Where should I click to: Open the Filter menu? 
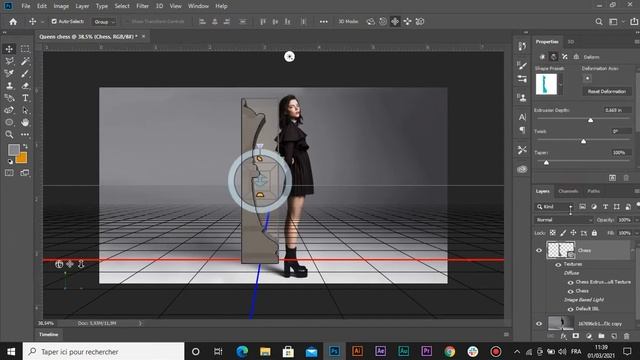point(142,6)
